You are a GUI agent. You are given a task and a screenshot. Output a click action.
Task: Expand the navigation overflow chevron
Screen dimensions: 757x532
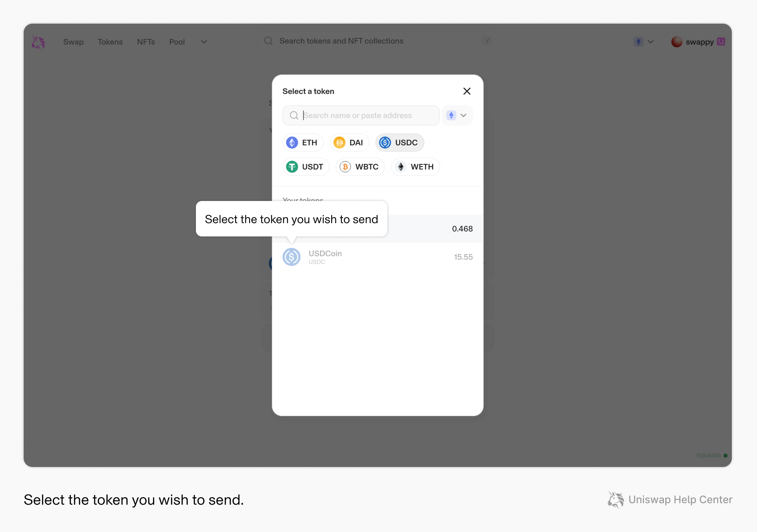[204, 42]
